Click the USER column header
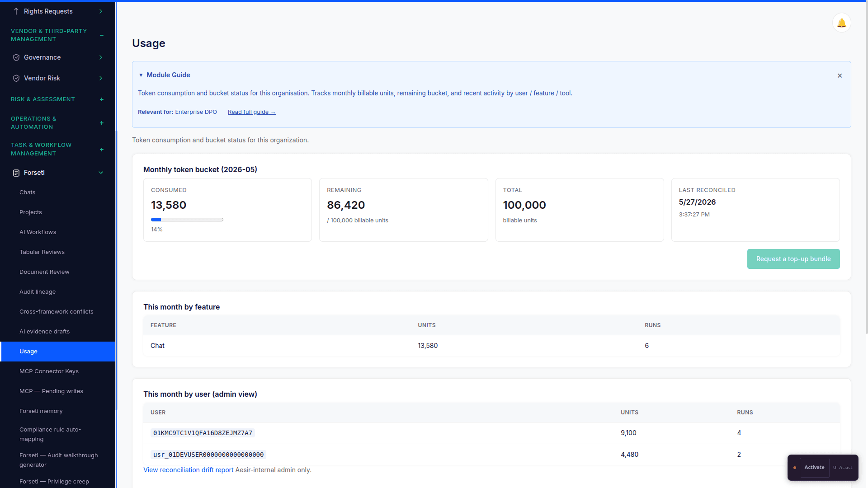Viewport: 868px width, 488px height. [x=158, y=413]
